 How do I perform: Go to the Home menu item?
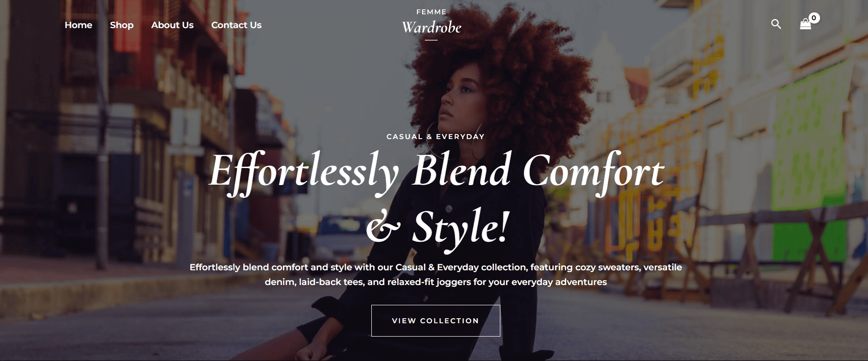(x=78, y=25)
